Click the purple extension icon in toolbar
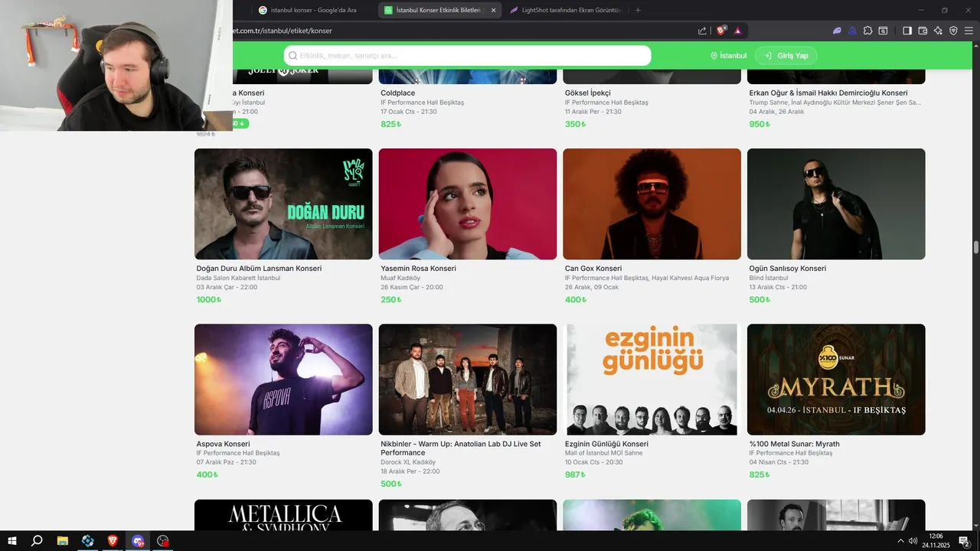This screenshot has width=980, height=551. tap(837, 31)
